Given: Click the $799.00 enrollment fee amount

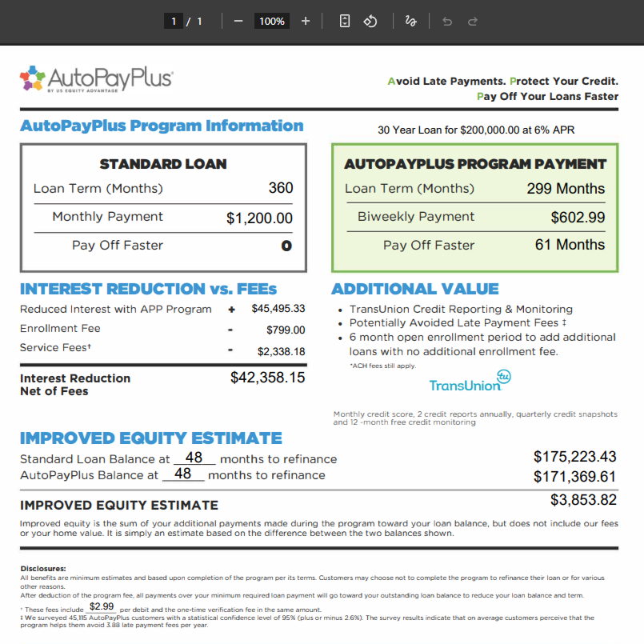Looking at the screenshot, I should click(286, 330).
